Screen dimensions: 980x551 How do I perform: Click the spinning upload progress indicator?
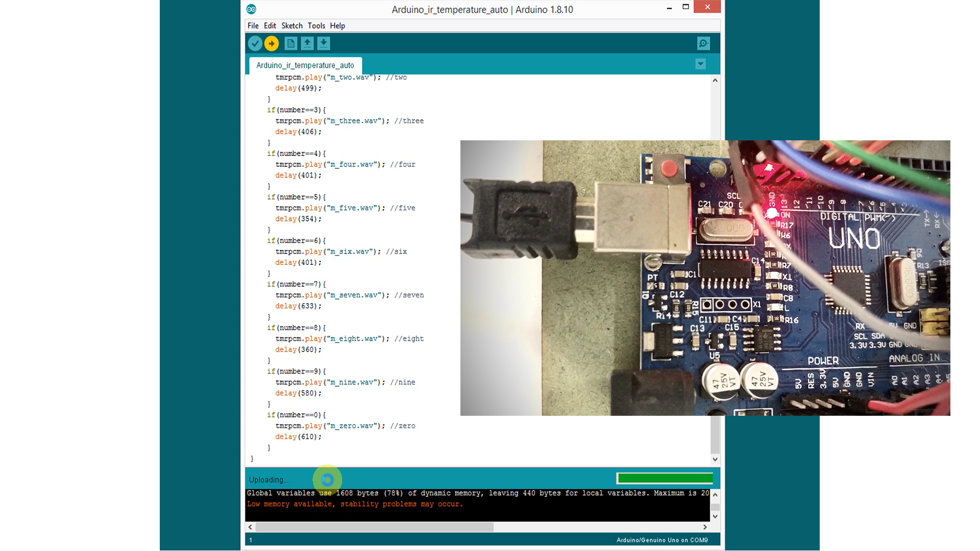point(327,479)
